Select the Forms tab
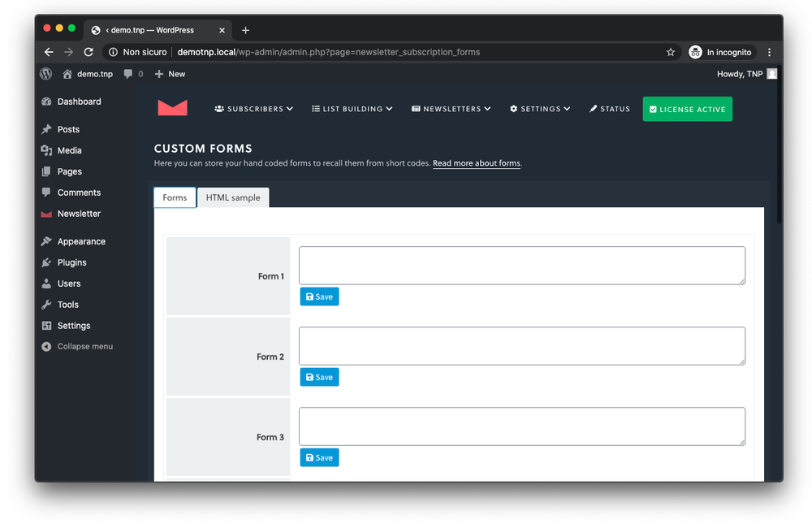This screenshot has width=812, height=528. click(x=175, y=197)
